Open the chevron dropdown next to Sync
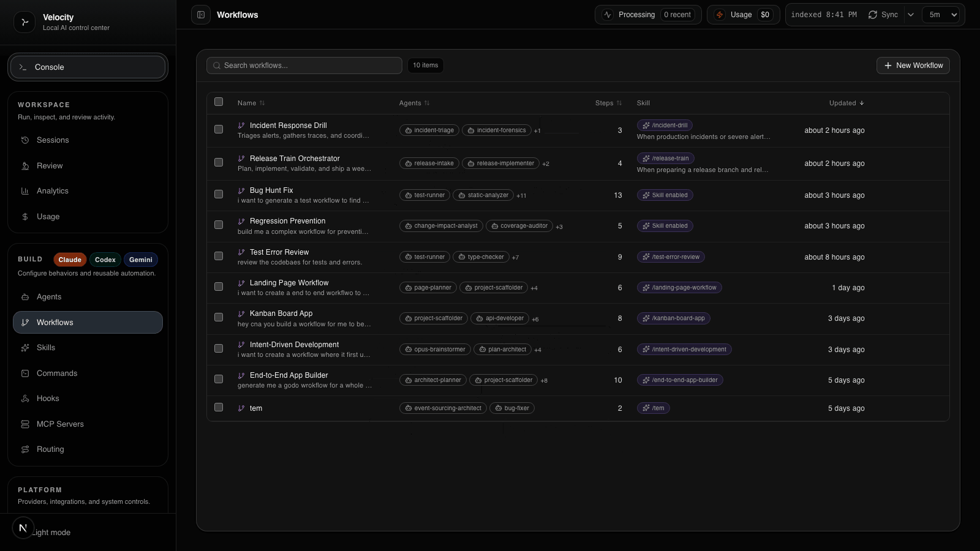 [x=911, y=14]
